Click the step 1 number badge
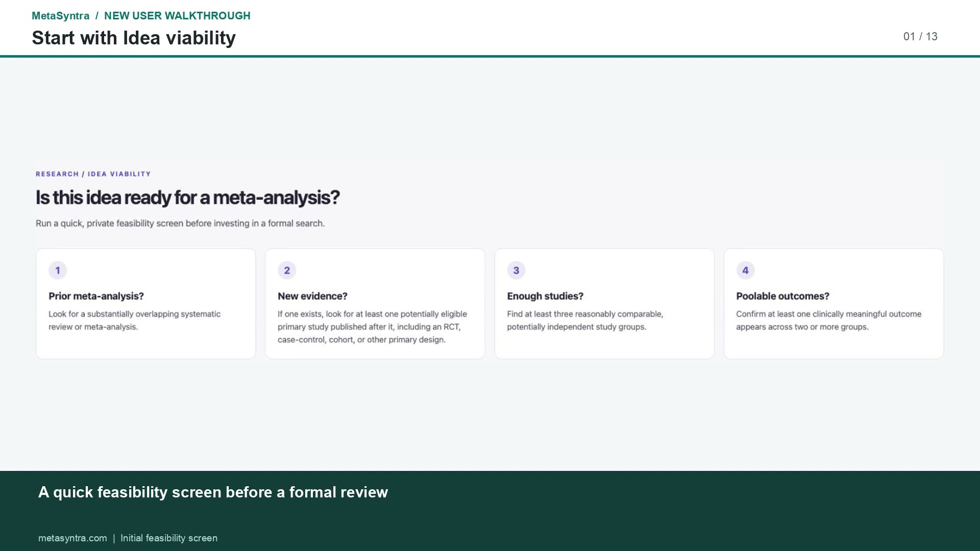The height and width of the screenshot is (551, 980). tap(58, 270)
